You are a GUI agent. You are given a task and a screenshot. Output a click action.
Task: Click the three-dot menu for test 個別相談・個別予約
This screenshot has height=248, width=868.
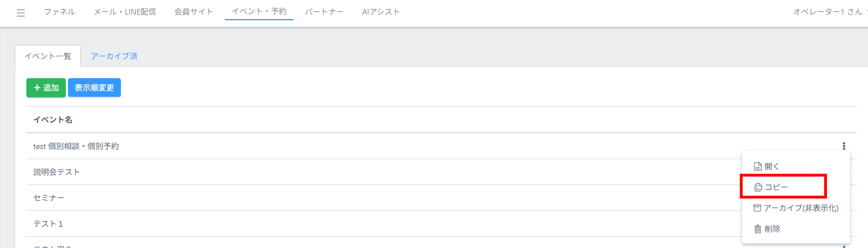point(844,146)
